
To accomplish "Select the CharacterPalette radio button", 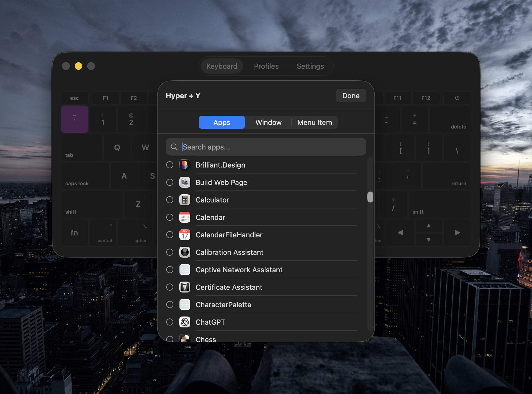I will (170, 305).
